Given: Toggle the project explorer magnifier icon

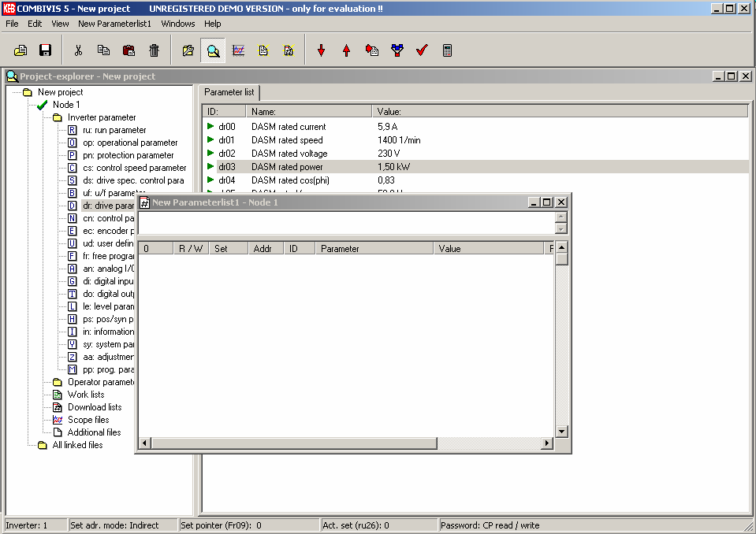Looking at the screenshot, I should point(213,50).
